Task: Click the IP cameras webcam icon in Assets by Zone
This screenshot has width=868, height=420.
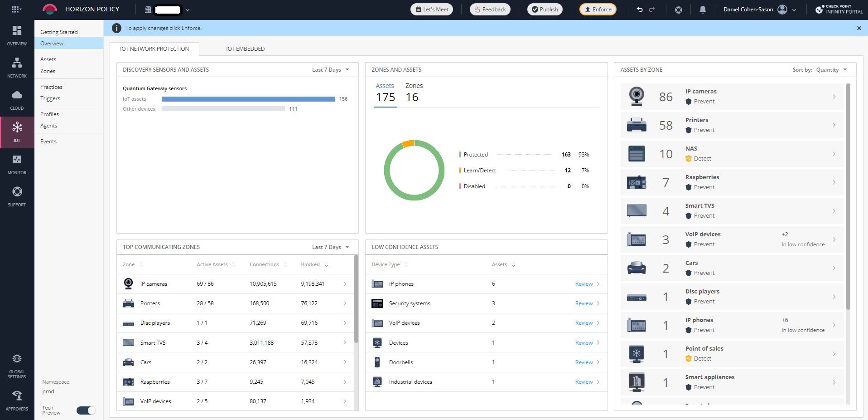Action: pyautogui.click(x=637, y=97)
